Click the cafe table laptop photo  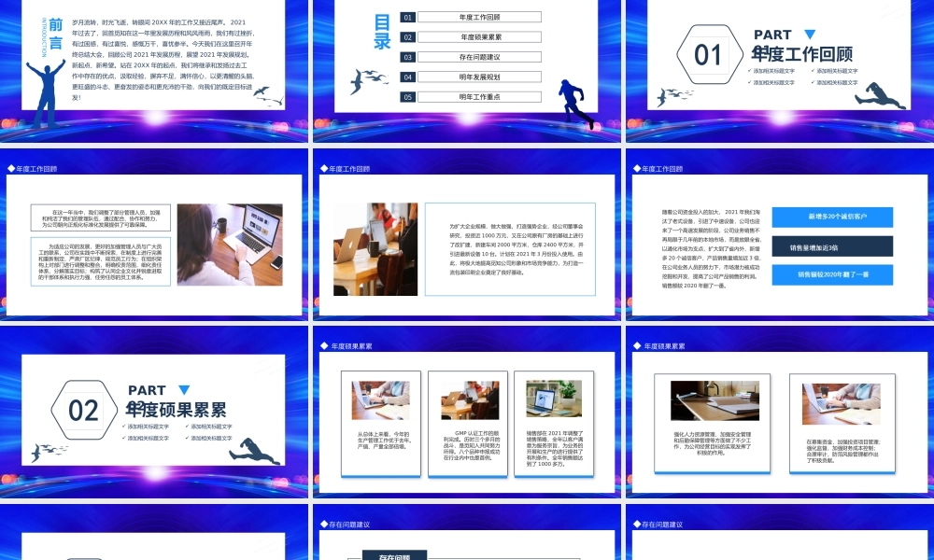pos(375,249)
